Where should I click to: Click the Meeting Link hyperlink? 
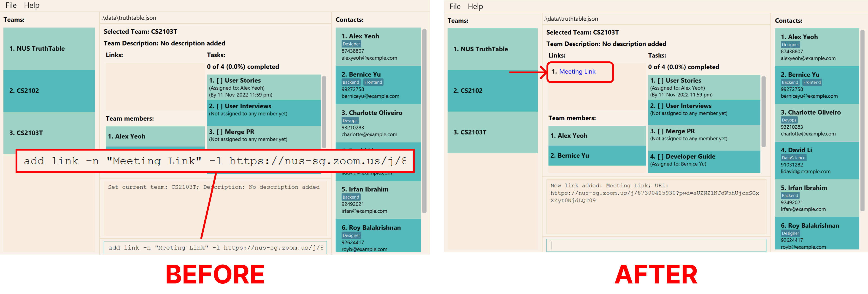577,71
